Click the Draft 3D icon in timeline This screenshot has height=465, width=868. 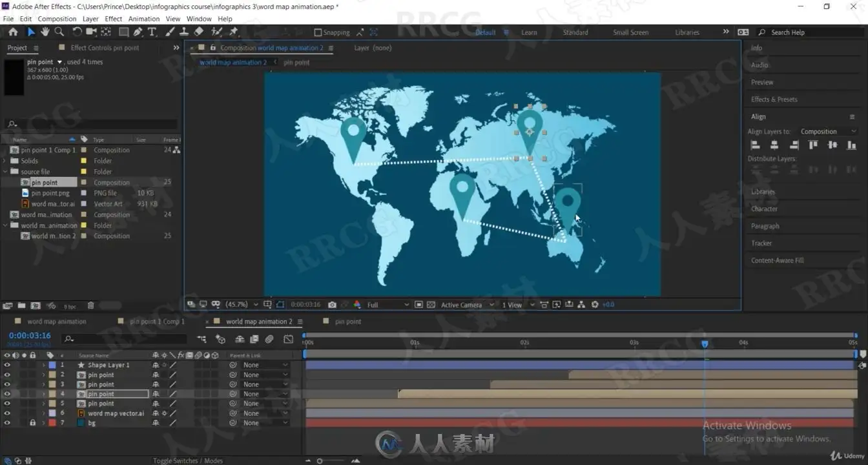pos(220,338)
